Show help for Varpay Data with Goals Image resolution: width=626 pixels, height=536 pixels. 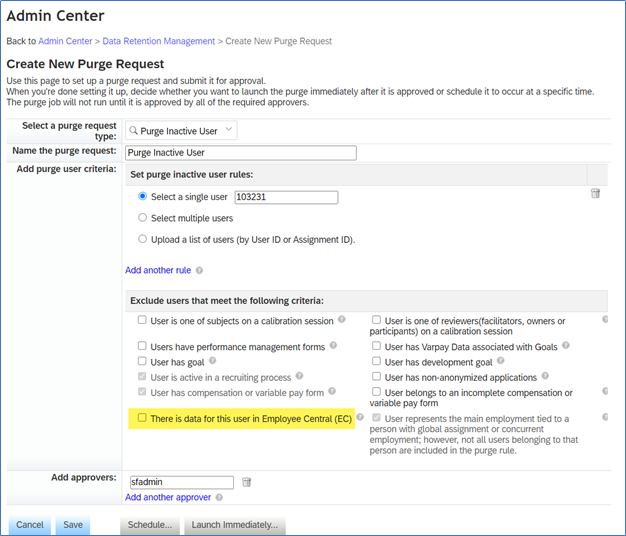566,345
